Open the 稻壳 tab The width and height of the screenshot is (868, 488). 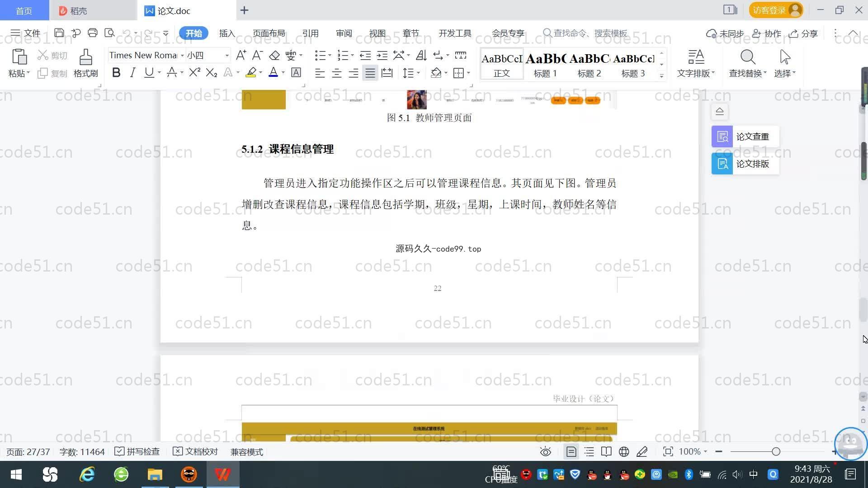click(93, 10)
